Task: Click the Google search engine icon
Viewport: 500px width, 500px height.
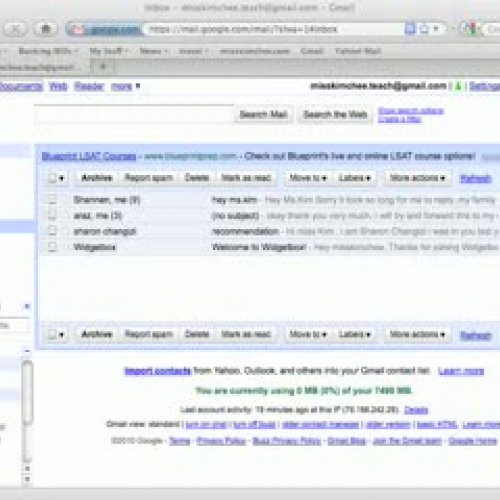Action: click(470, 29)
